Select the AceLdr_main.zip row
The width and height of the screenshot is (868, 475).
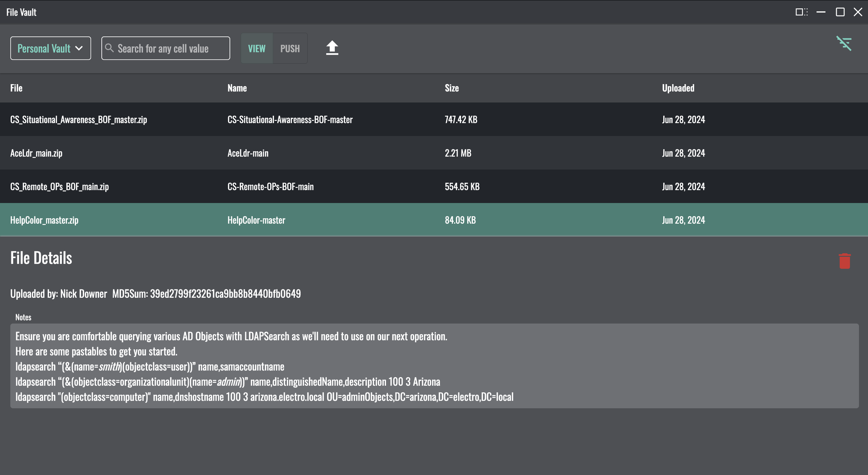coord(36,153)
